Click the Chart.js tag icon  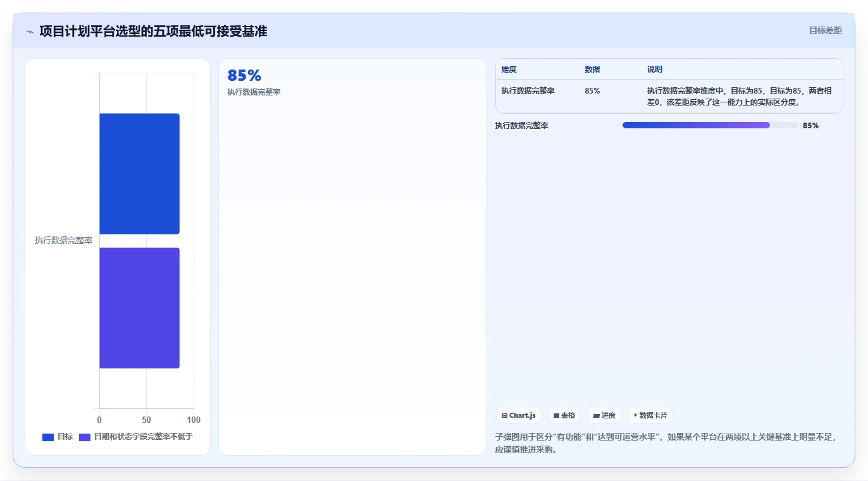[504, 416]
